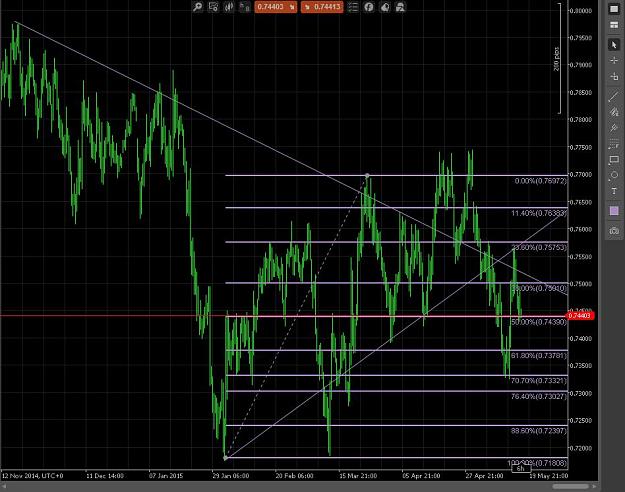Click the 70.70%(0.73321) Fibonacci label
625x492 pixels.
[x=539, y=381]
